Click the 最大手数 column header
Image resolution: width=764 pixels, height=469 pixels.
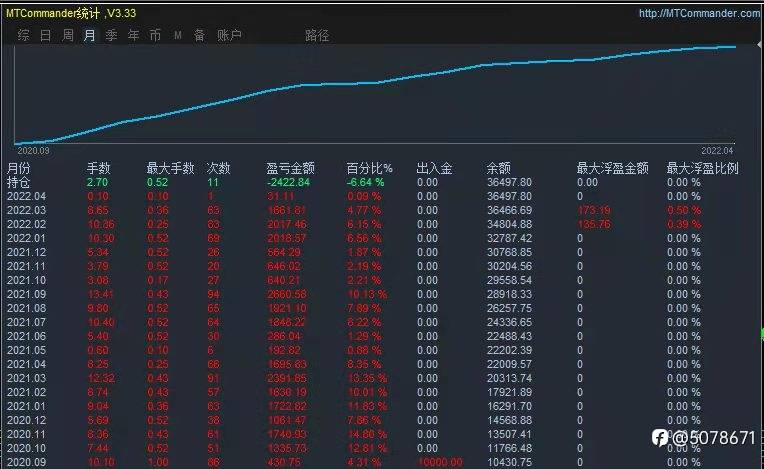171,169
